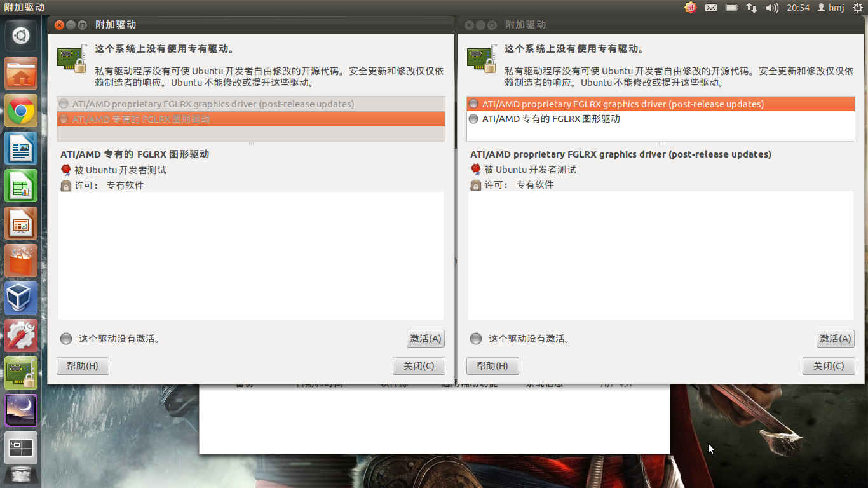Select post-release updates driver in left window
The height and width of the screenshot is (488, 868).
tap(251, 104)
